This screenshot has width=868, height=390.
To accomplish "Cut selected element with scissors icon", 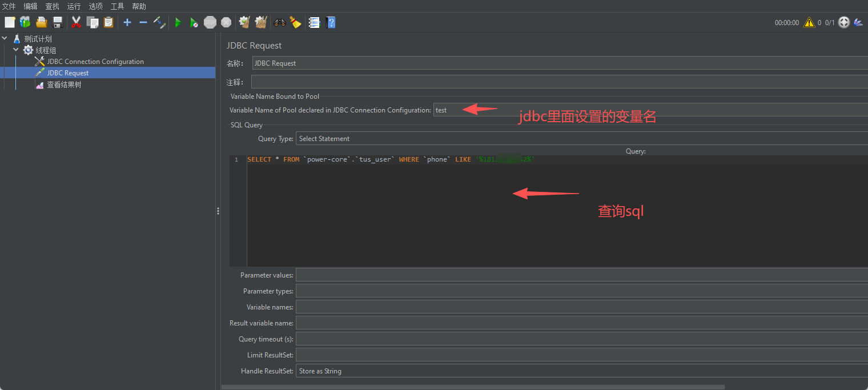I will [x=76, y=22].
